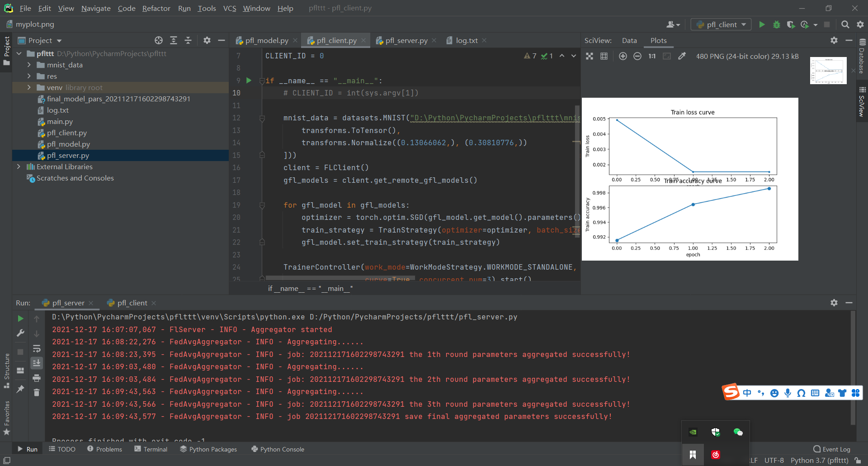Screen dimensions: 868x466
Task: Zoom in on the plot image
Action: 623,56
